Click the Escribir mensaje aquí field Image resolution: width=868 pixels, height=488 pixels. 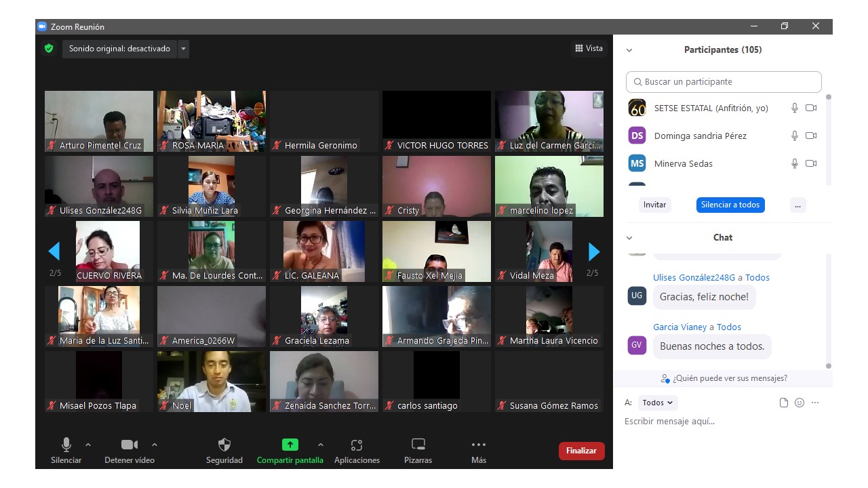point(723,422)
